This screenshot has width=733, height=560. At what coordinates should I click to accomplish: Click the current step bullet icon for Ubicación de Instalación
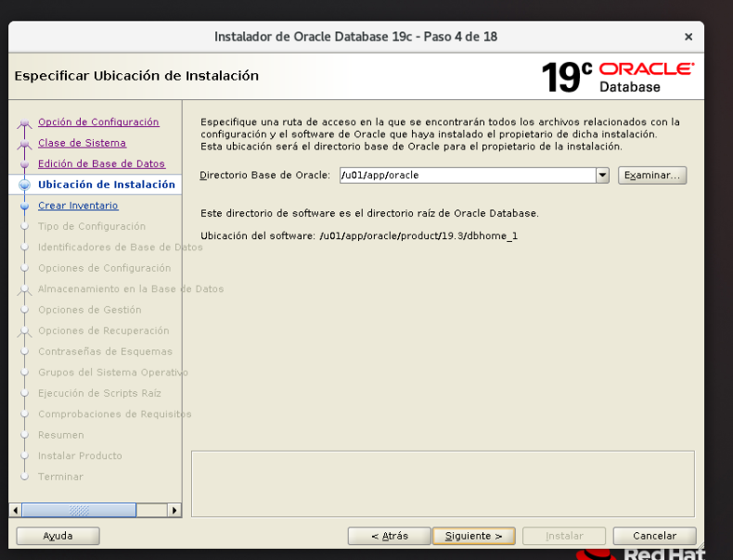pyautogui.click(x=24, y=185)
